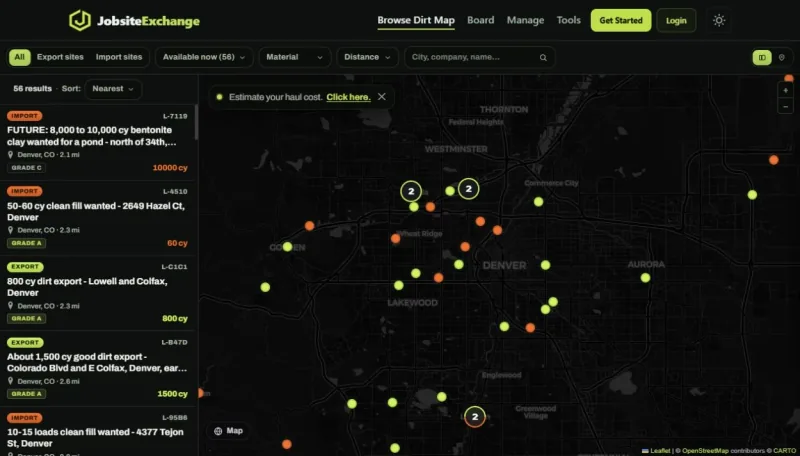Click the globe Map style button

coord(228,431)
